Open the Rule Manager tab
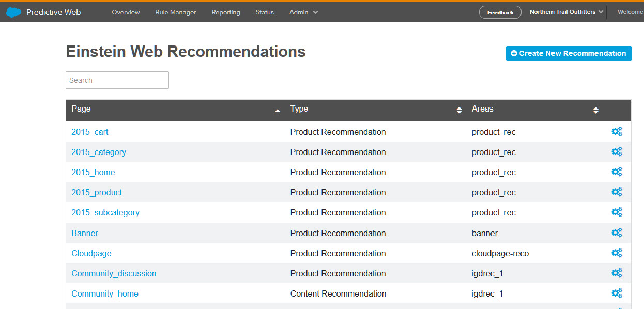644x309 pixels. coord(176,12)
